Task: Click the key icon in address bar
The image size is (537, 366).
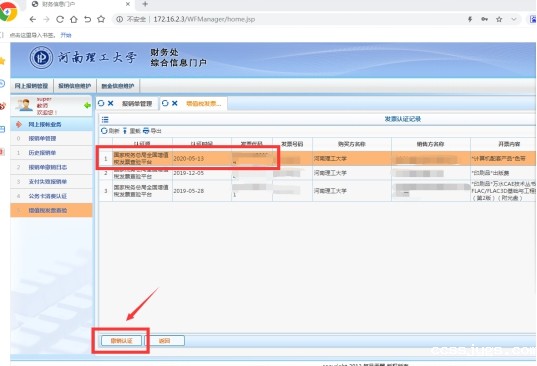Action: coord(485,19)
